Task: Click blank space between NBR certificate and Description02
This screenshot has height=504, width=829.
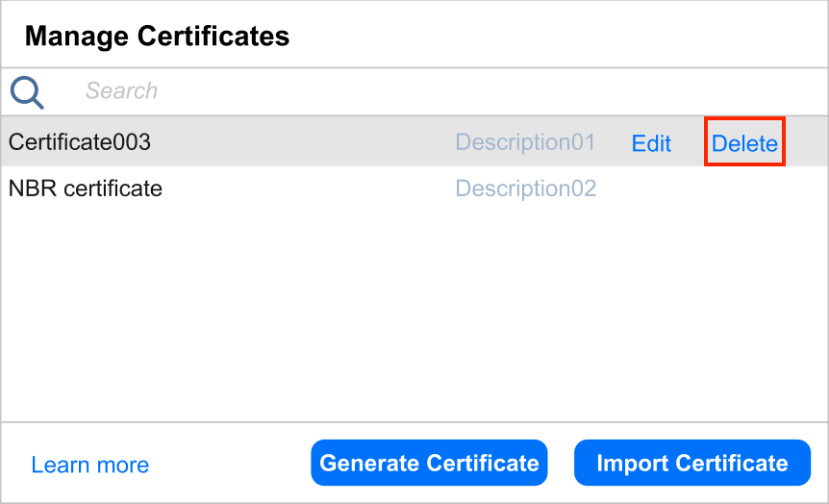Action: (308, 189)
